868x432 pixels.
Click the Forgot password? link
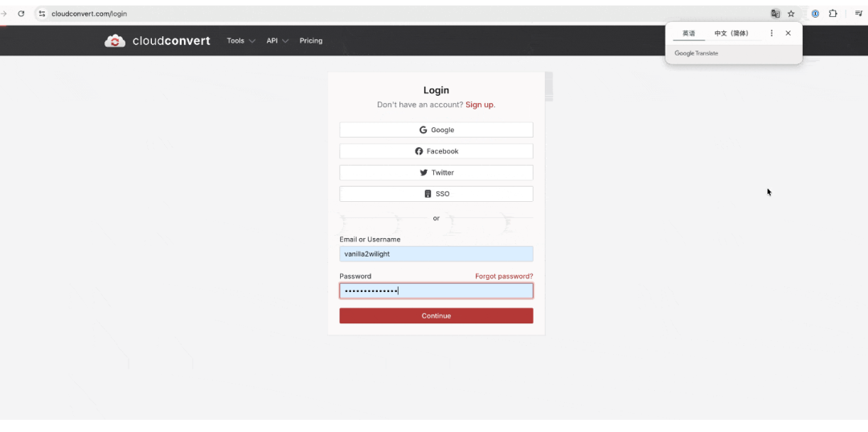pyautogui.click(x=504, y=277)
